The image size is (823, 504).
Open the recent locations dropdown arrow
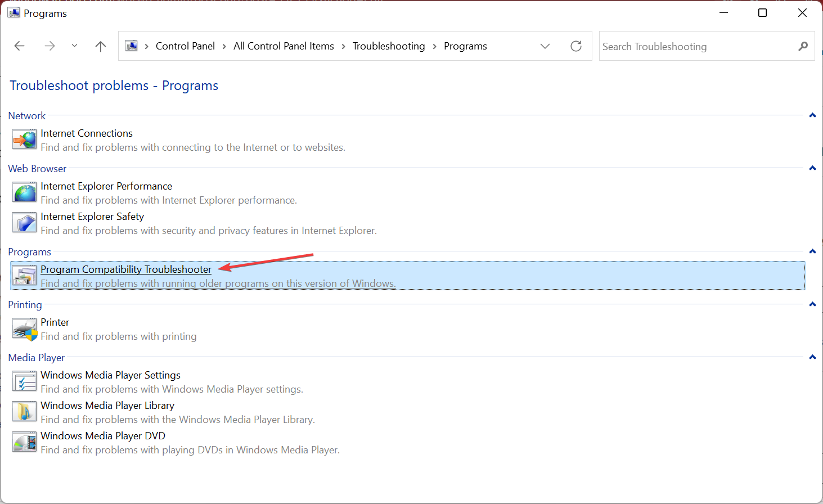pos(74,46)
